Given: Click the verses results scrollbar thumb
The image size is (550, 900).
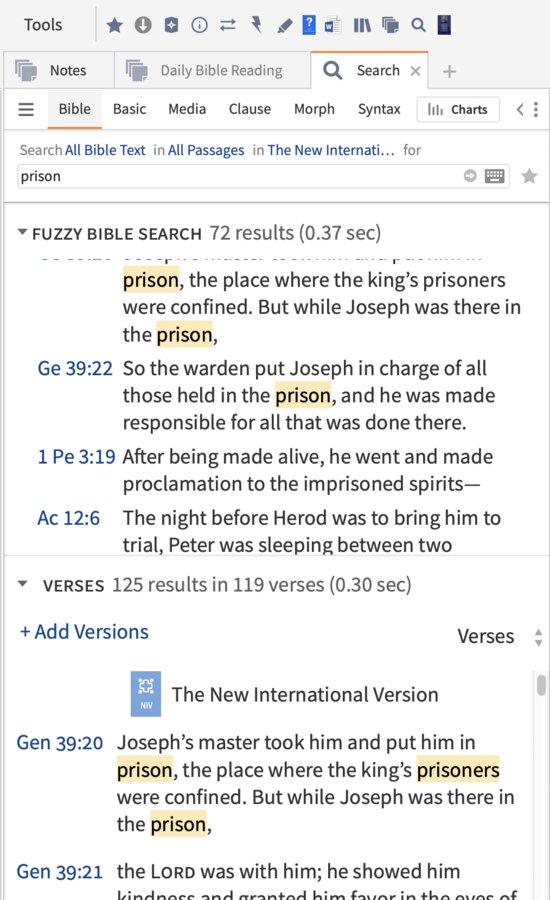Looking at the screenshot, I should coord(541,685).
